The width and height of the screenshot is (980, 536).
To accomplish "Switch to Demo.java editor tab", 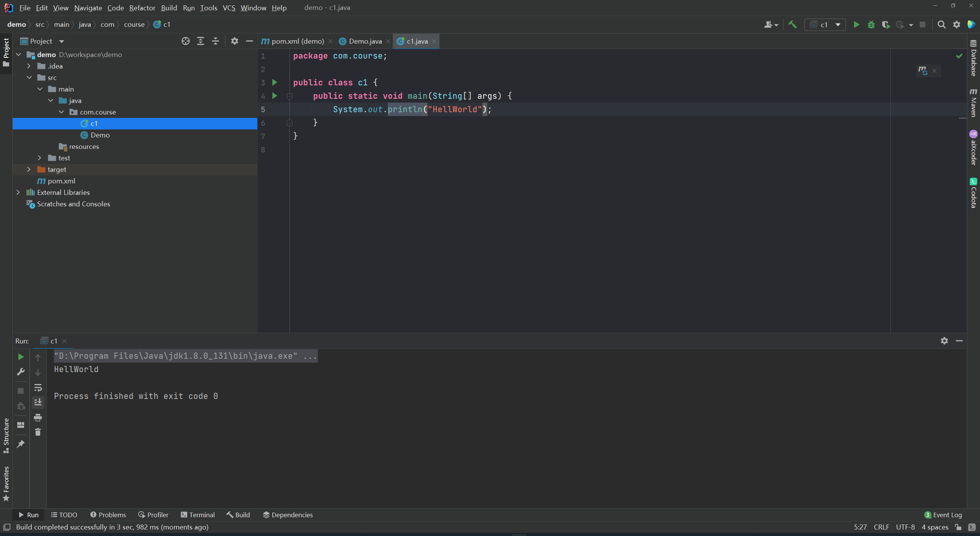I will coord(365,41).
